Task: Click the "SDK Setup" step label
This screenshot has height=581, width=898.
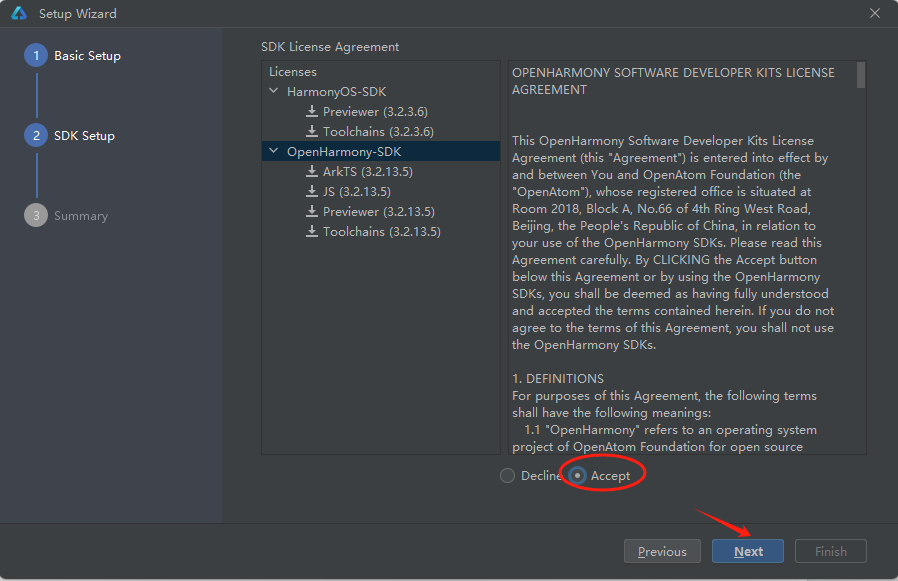Action: pos(84,136)
